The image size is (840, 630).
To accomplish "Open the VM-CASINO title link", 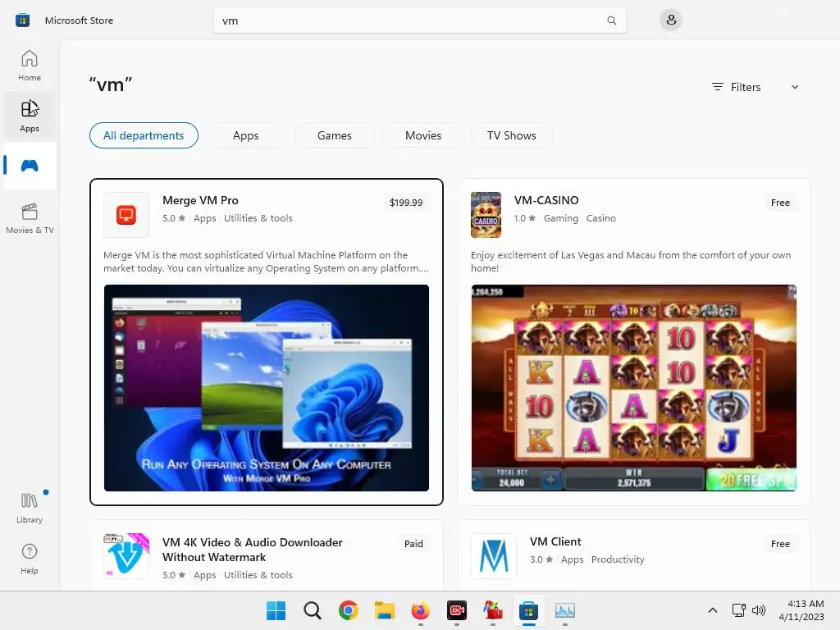I will click(x=546, y=200).
